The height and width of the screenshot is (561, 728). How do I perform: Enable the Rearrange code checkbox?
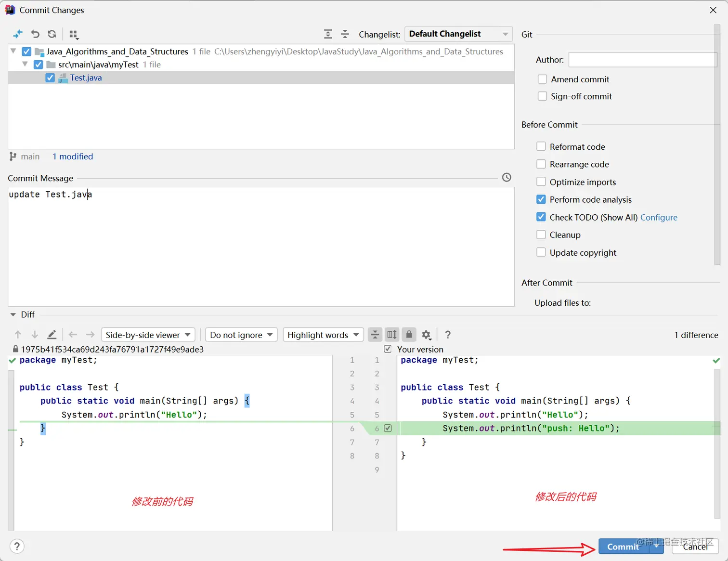(541, 164)
